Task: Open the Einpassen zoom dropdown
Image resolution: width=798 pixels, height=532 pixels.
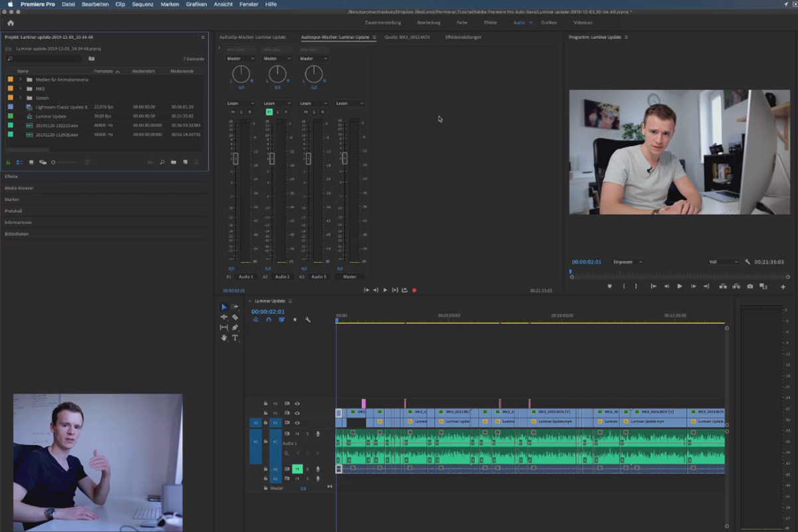Action: 628,262
